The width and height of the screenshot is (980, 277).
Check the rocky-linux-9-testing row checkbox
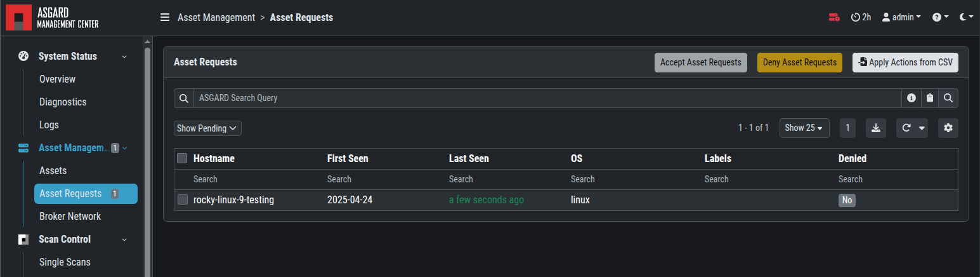183,199
